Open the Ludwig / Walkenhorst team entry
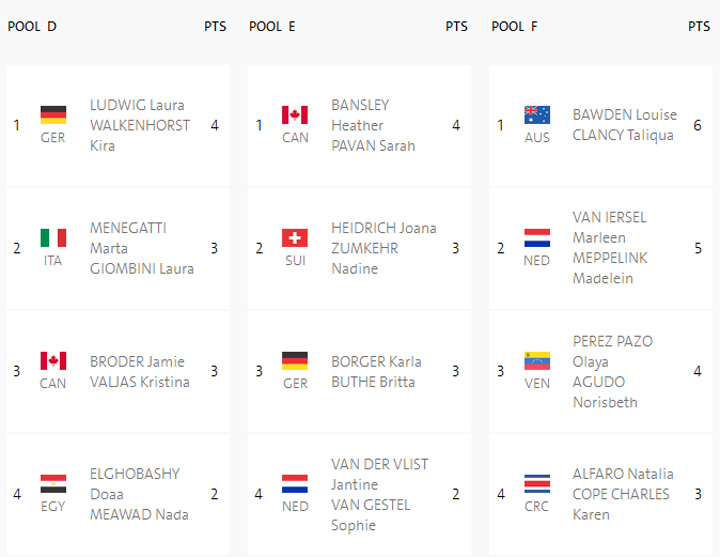This screenshot has width=720, height=557. coord(137,125)
